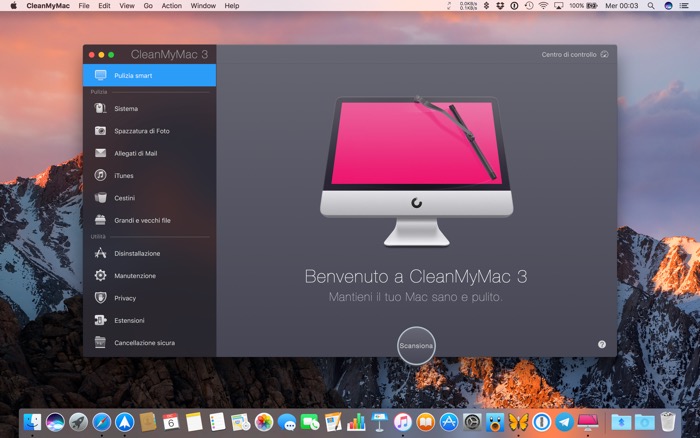Open Spotlight search magnifier
The height and width of the screenshot is (438, 700).
tap(651, 6)
